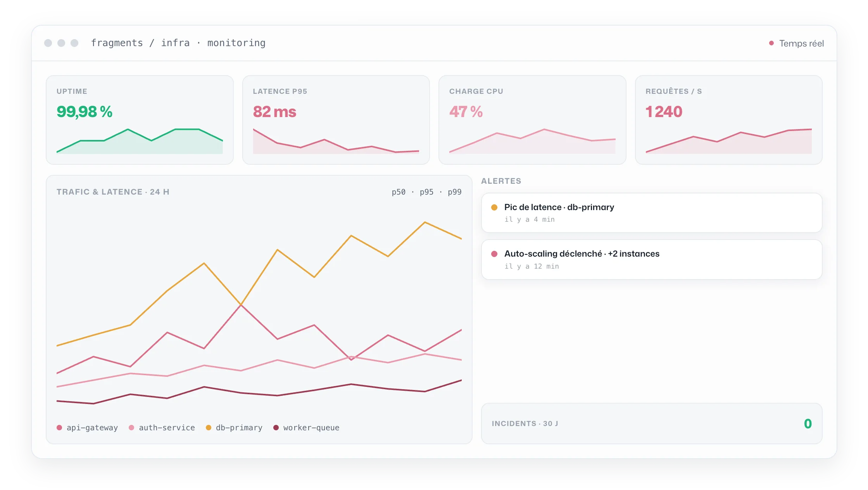868x490 pixels.
Task: Click the worker-queue legend label
Action: pyautogui.click(x=311, y=428)
